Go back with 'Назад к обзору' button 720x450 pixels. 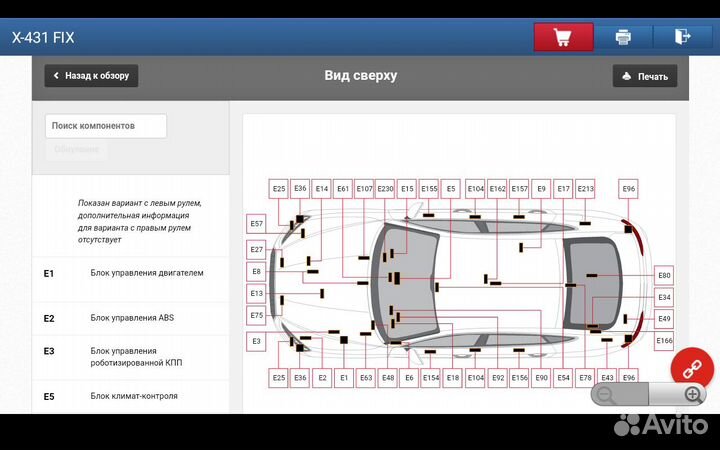[x=91, y=76]
